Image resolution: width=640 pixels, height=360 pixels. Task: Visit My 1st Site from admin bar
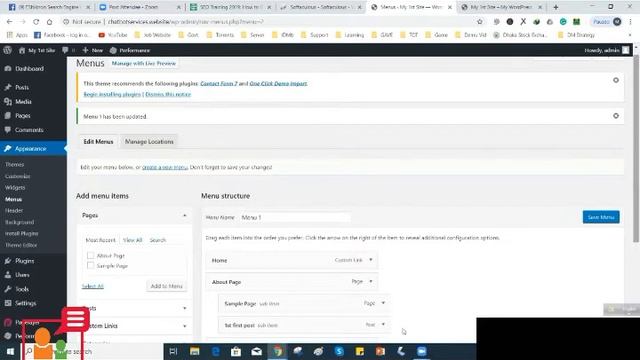click(37, 50)
